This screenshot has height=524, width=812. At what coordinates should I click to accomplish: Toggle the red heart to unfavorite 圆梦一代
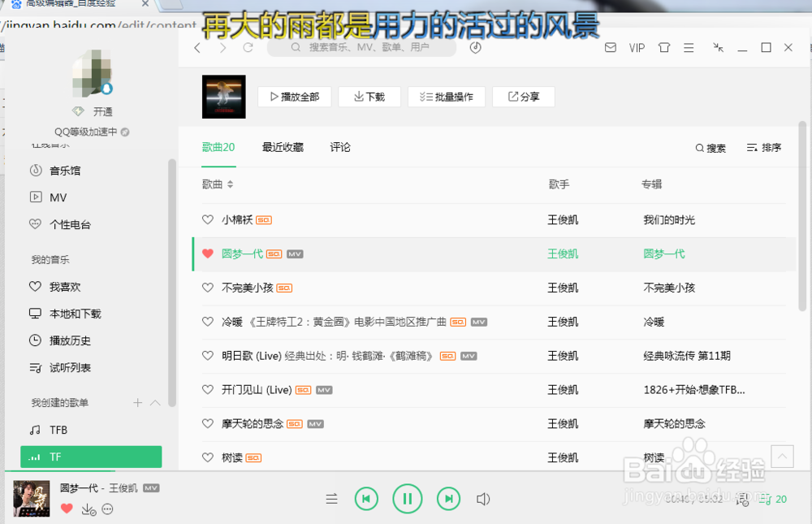(208, 253)
